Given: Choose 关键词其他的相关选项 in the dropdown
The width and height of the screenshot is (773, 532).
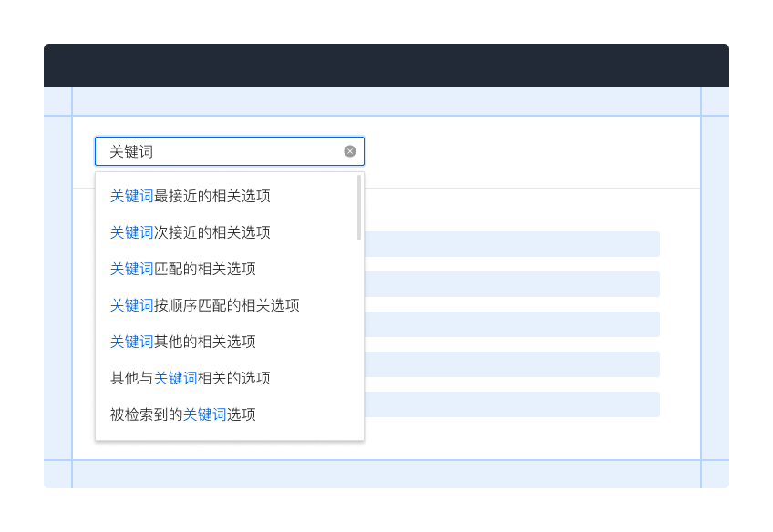Looking at the screenshot, I should 183,342.
